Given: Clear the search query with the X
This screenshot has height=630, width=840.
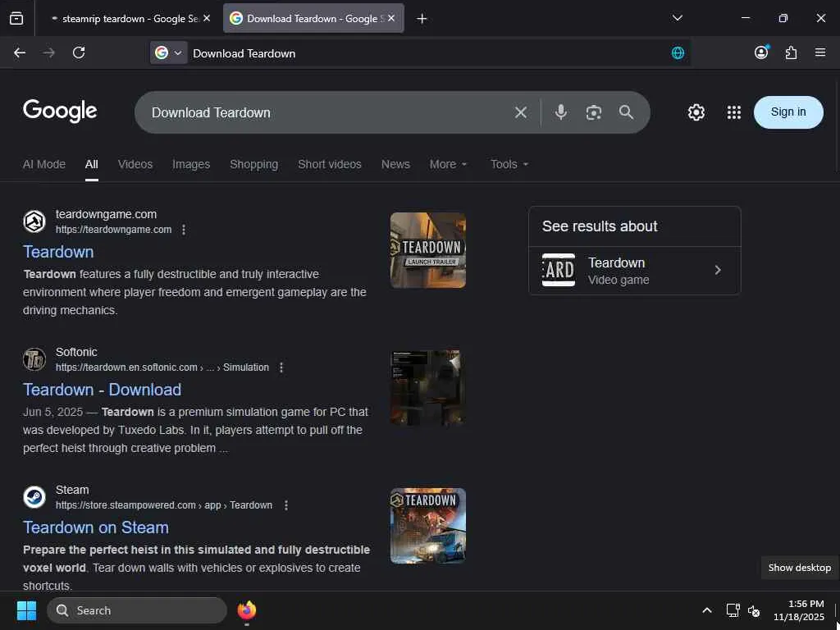Looking at the screenshot, I should coord(521,112).
